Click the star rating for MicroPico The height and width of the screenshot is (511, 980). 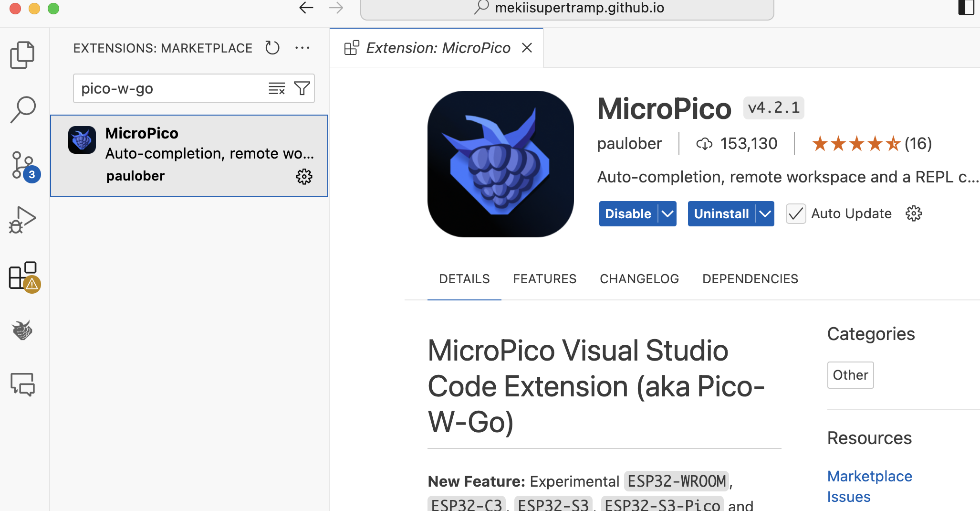tap(856, 144)
